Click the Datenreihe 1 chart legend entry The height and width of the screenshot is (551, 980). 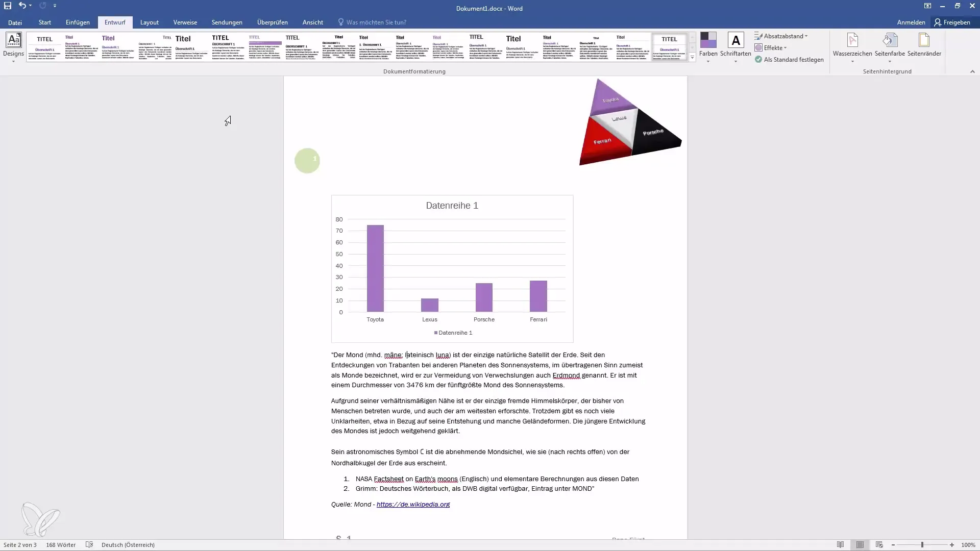pyautogui.click(x=453, y=333)
